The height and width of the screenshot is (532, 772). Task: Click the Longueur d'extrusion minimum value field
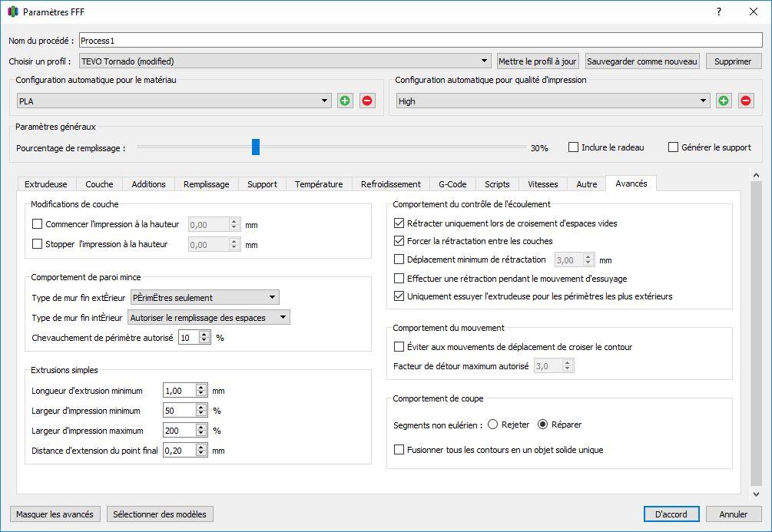pyautogui.click(x=180, y=390)
